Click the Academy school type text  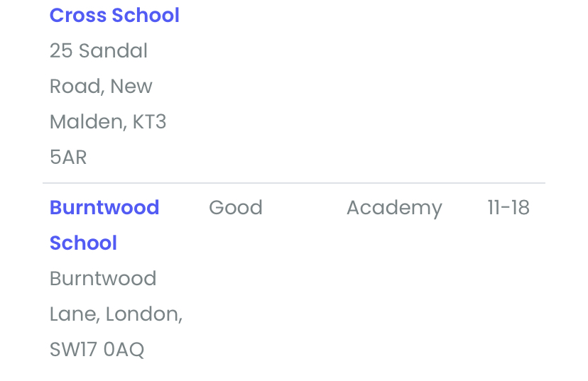(394, 208)
